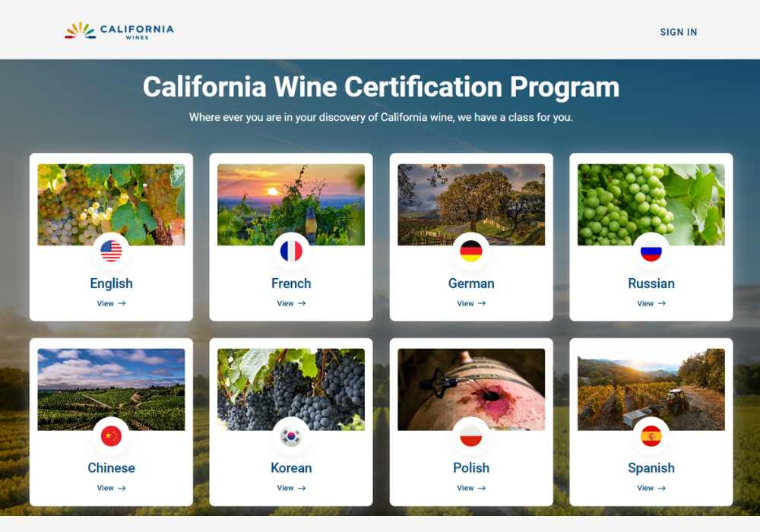Click the Spanish flag icon
Viewport: 760px width, 532px height.
point(651,436)
